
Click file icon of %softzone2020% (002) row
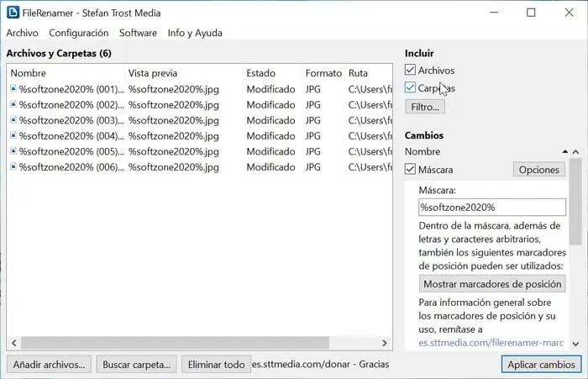coord(13,104)
